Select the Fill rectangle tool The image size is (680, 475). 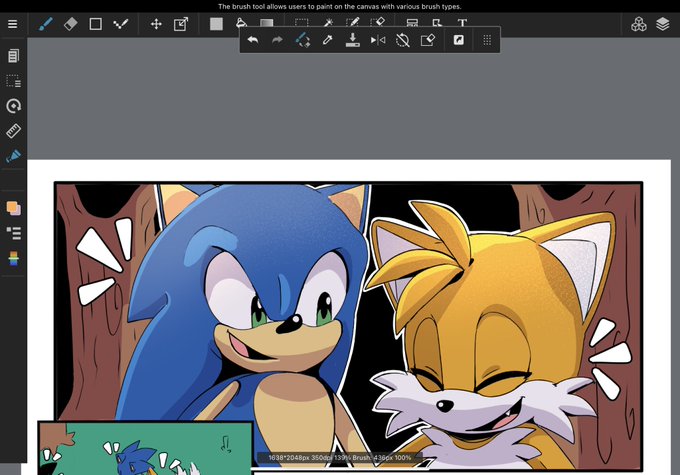216,24
